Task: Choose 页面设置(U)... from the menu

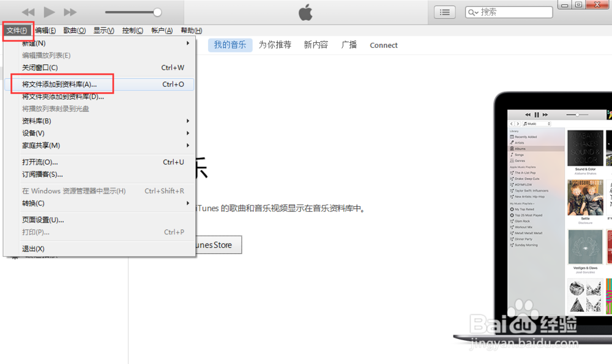Action: [x=99, y=220]
